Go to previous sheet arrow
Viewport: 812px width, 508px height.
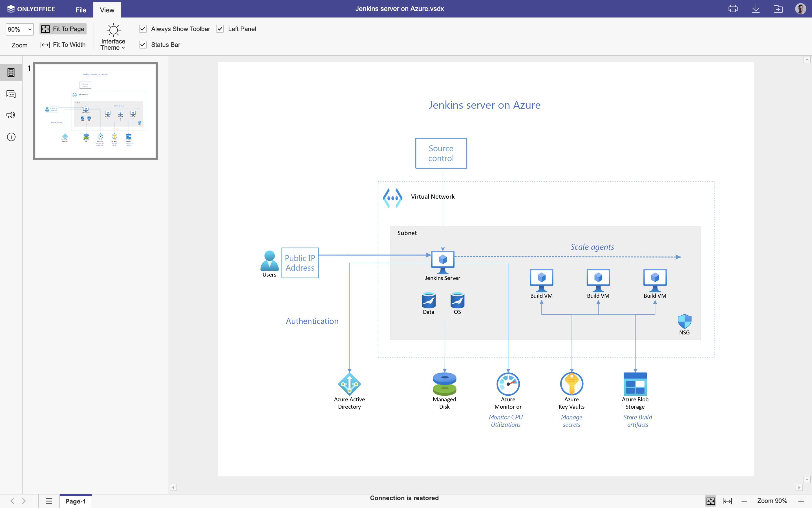pyautogui.click(x=12, y=501)
